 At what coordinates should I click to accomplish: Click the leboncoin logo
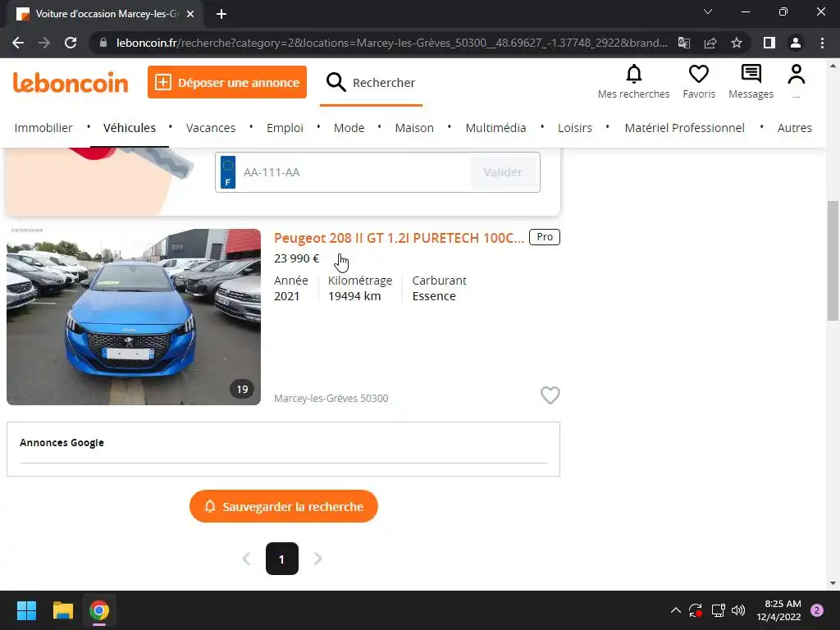point(71,83)
